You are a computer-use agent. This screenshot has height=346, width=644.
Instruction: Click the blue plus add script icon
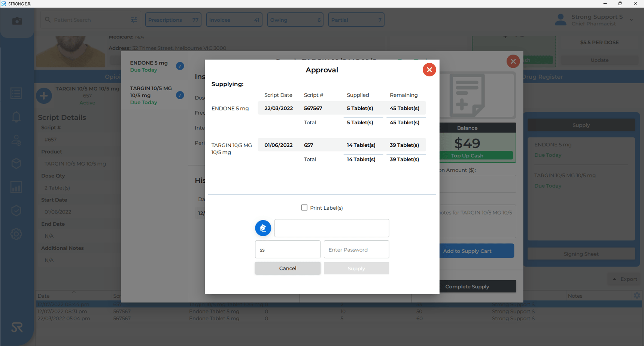pyautogui.click(x=44, y=95)
